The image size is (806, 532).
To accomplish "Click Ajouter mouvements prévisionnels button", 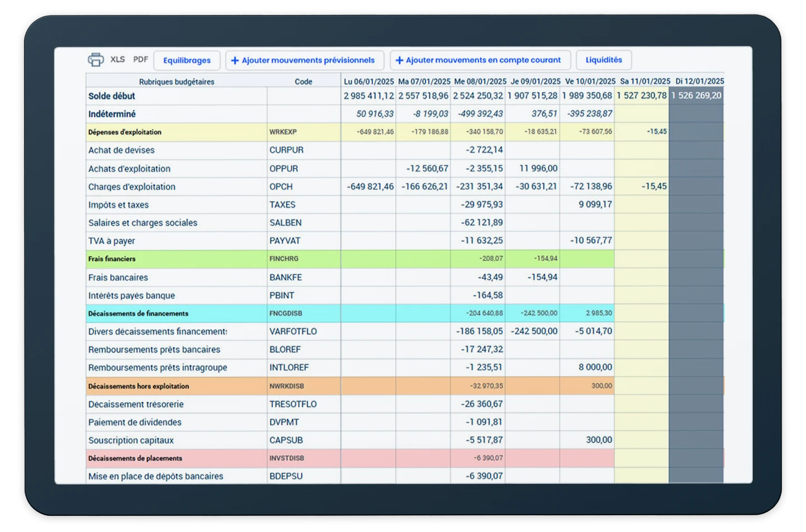I will (303, 60).
